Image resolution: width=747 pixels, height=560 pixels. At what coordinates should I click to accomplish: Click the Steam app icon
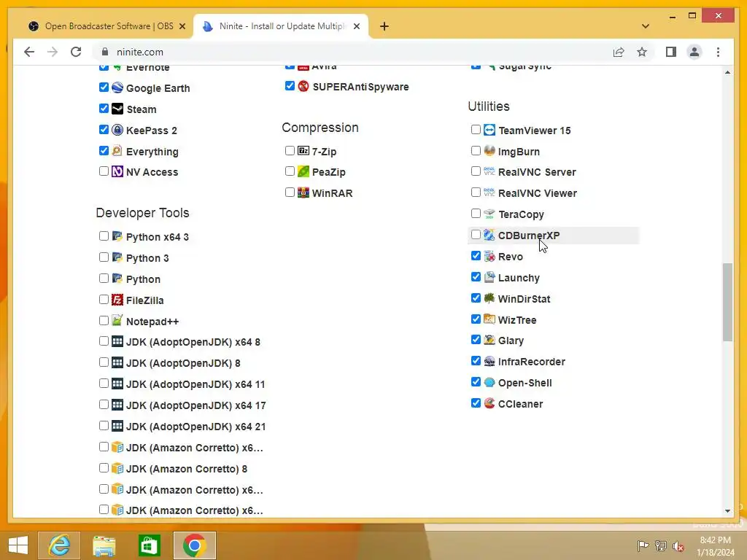pos(117,109)
